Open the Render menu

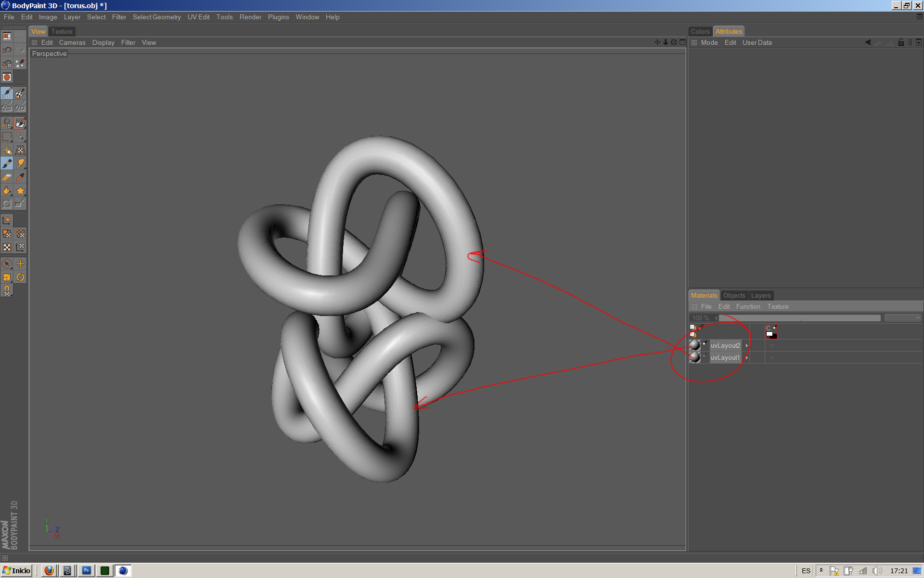pos(250,17)
